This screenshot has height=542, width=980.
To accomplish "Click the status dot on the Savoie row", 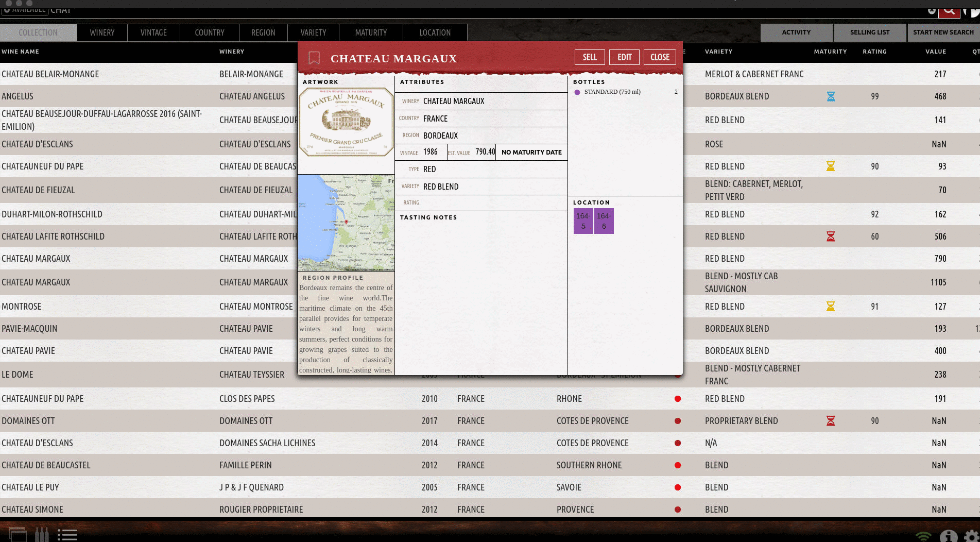I will click(678, 487).
